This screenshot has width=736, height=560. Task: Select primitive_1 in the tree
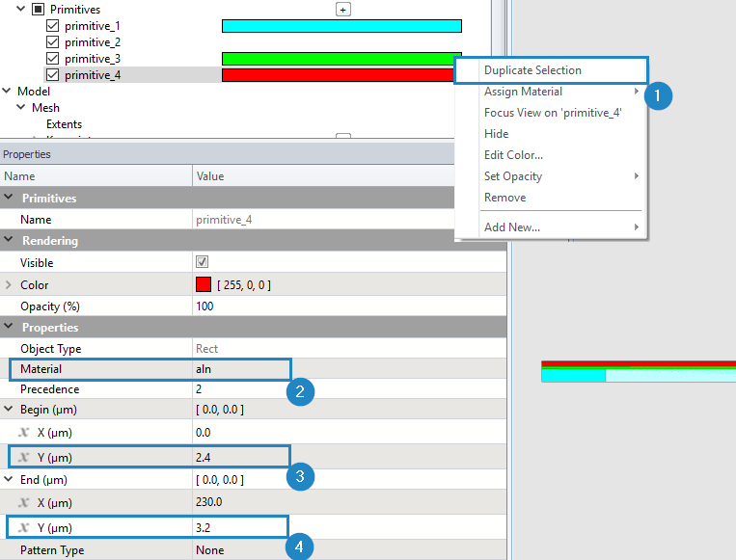pyautogui.click(x=93, y=26)
